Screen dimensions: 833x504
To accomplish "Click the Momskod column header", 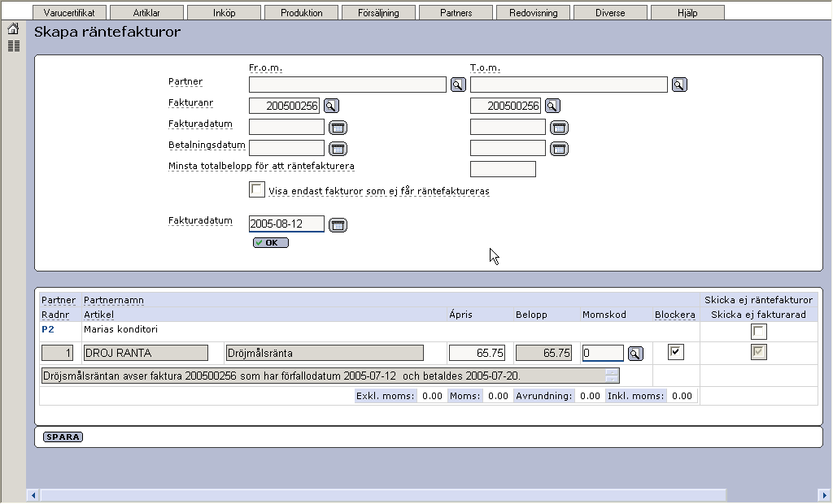I will click(x=604, y=315).
